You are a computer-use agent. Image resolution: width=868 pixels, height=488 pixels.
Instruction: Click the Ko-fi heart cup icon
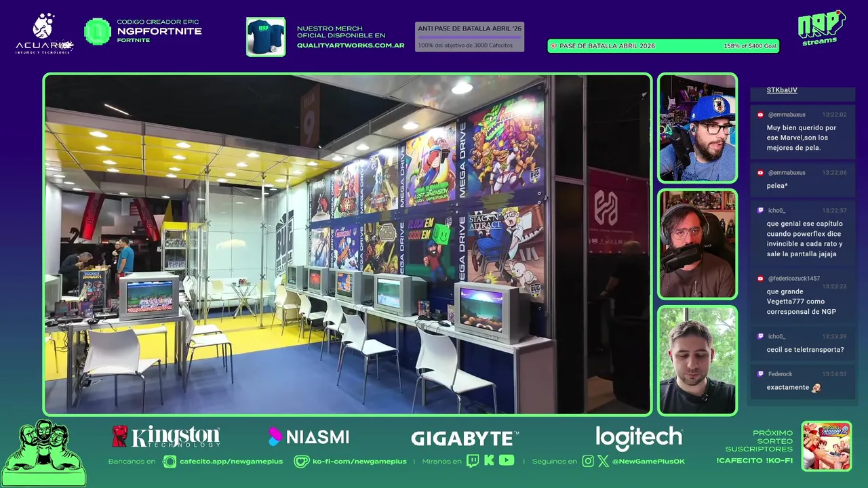click(x=302, y=462)
